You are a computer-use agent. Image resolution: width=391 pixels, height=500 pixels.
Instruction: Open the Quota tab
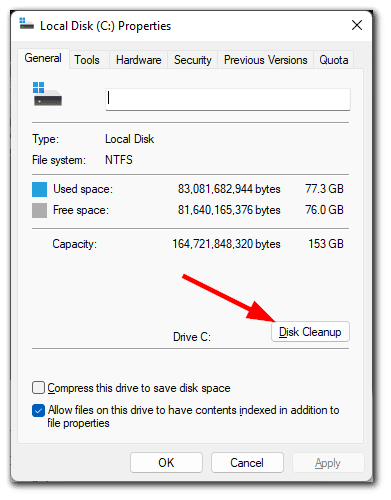334,60
